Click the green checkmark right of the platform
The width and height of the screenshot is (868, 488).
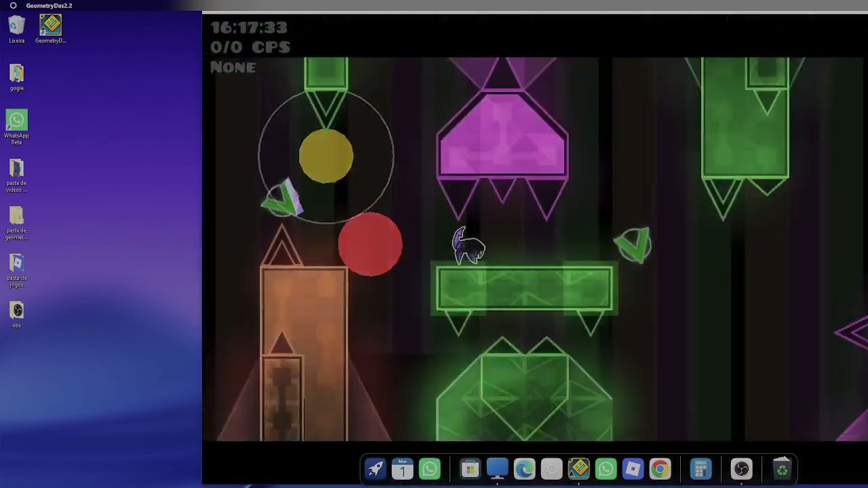coord(633,245)
